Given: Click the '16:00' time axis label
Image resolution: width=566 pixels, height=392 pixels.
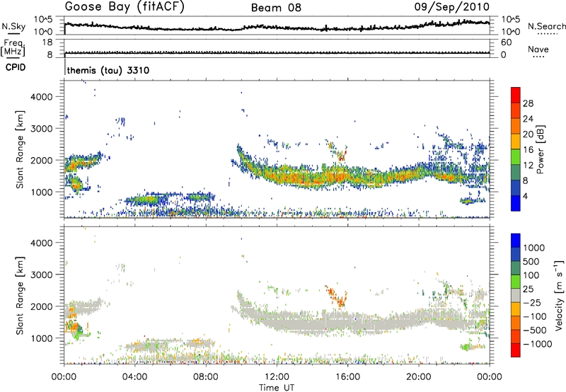Looking at the screenshot, I should coord(347,377).
